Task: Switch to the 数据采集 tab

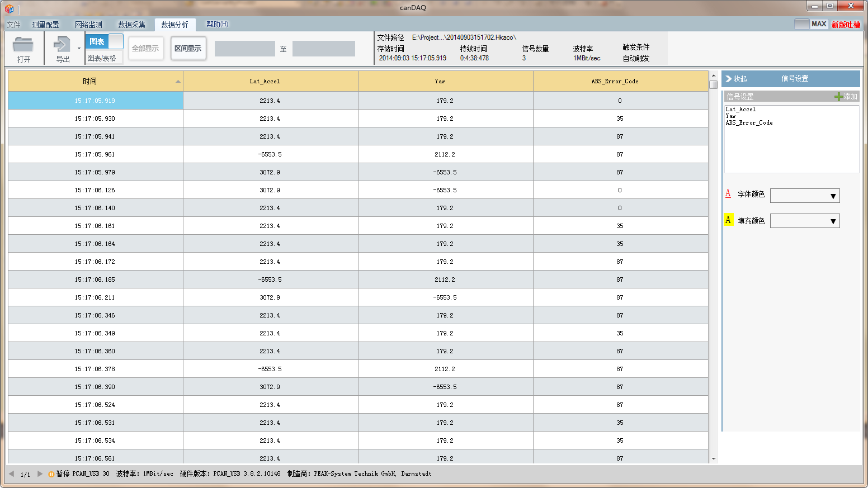Action: [x=131, y=25]
